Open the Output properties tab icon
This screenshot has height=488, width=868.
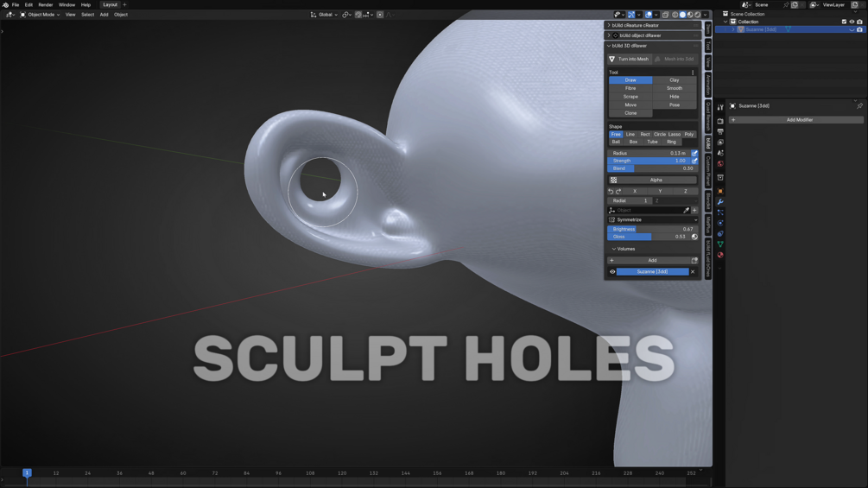(x=720, y=131)
